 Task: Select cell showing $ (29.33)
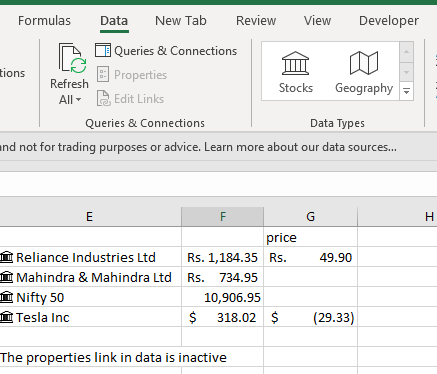point(310,317)
